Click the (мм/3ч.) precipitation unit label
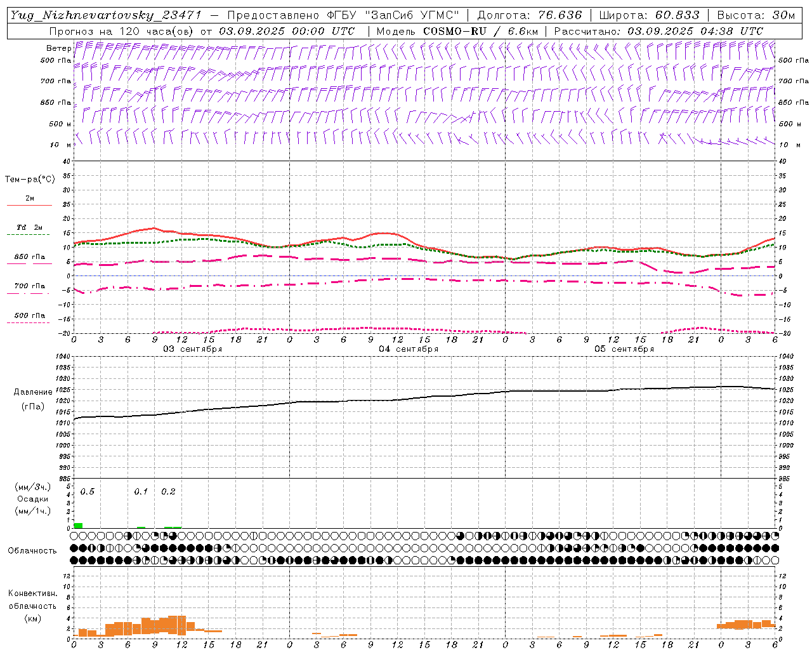The height and width of the screenshot is (650, 812). pyautogui.click(x=32, y=487)
